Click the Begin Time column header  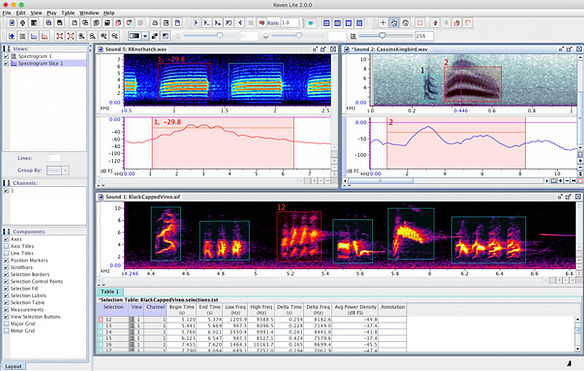(x=182, y=310)
